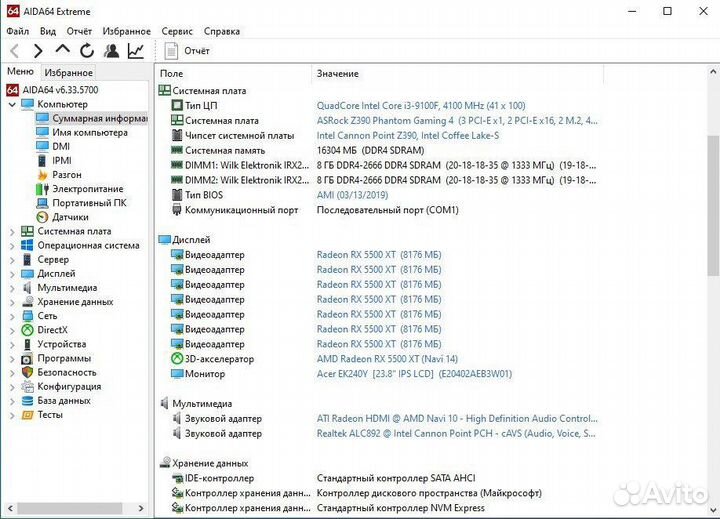Click the Тесты benchmark icon
720x519 pixels.
tap(28, 415)
